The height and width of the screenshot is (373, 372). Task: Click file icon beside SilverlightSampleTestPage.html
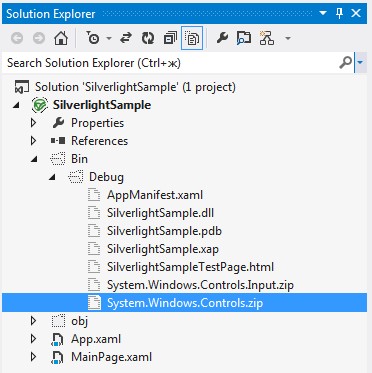click(x=94, y=267)
